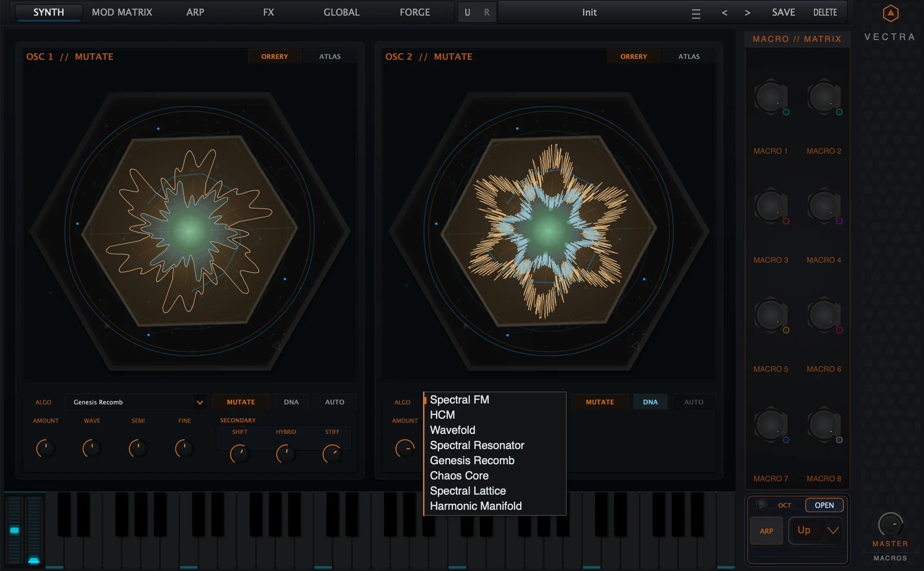
Task: Click the pitch wheel slider handle
Action: (x=14, y=530)
